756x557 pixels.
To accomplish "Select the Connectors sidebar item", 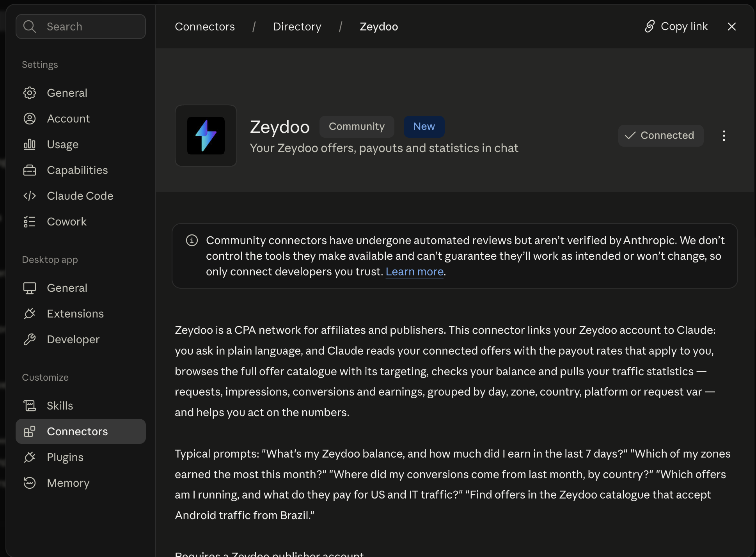I will point(81,431).
